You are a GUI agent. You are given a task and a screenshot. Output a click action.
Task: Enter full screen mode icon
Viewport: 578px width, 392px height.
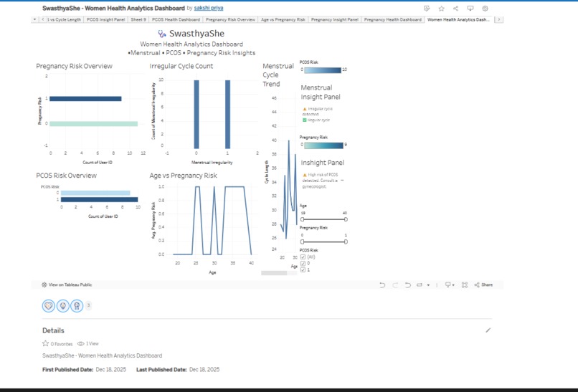tap(465, 285)
